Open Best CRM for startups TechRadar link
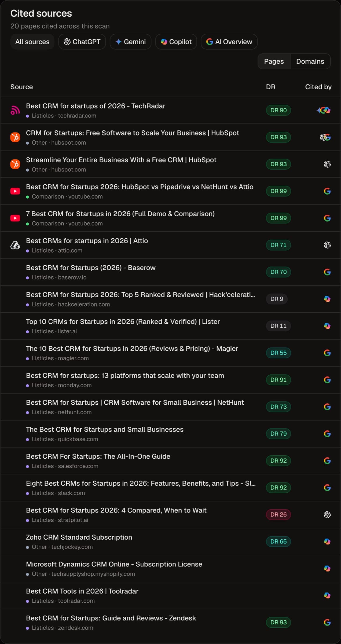Image resolution: width=341 pixels, height=644 pixels. (x=96, y=106)
